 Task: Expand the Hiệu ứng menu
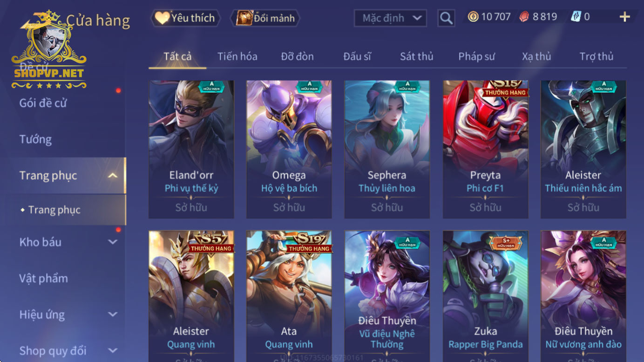[112, 314]
